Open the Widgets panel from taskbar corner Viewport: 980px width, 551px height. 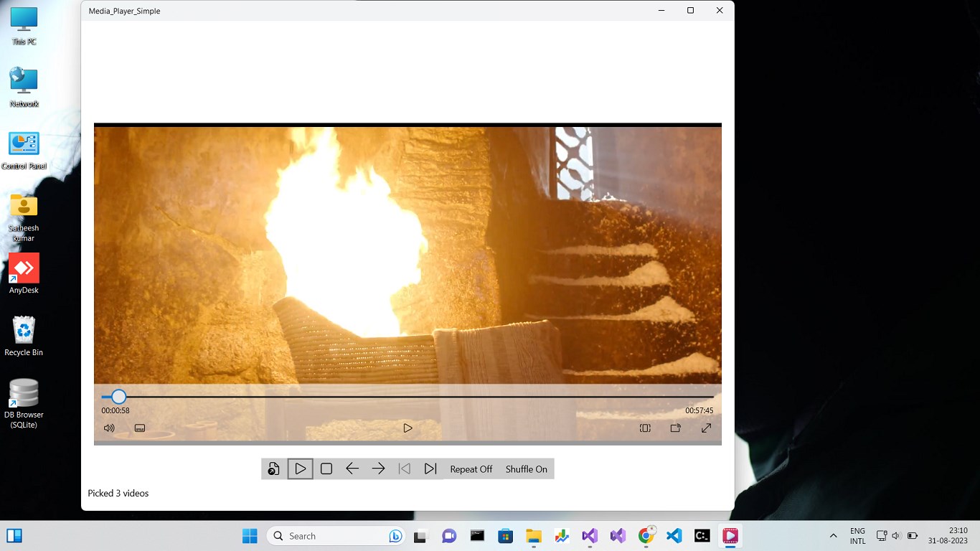tap(14, 536)
